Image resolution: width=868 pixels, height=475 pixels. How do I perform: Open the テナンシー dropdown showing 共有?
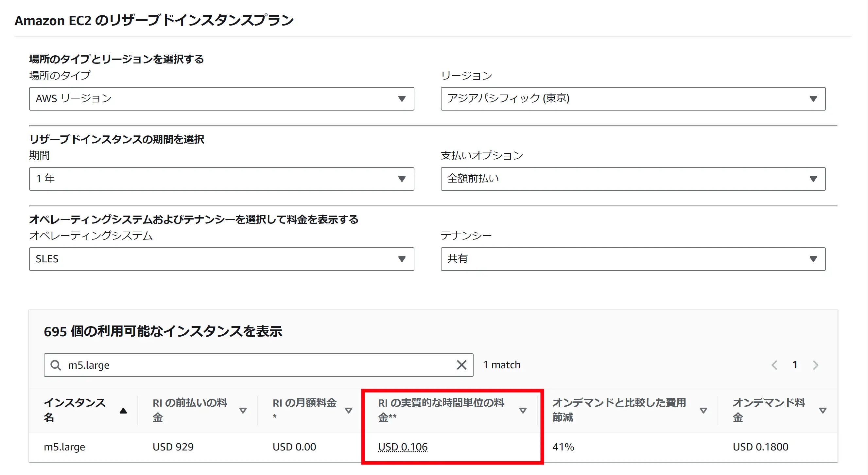[633, 259]
